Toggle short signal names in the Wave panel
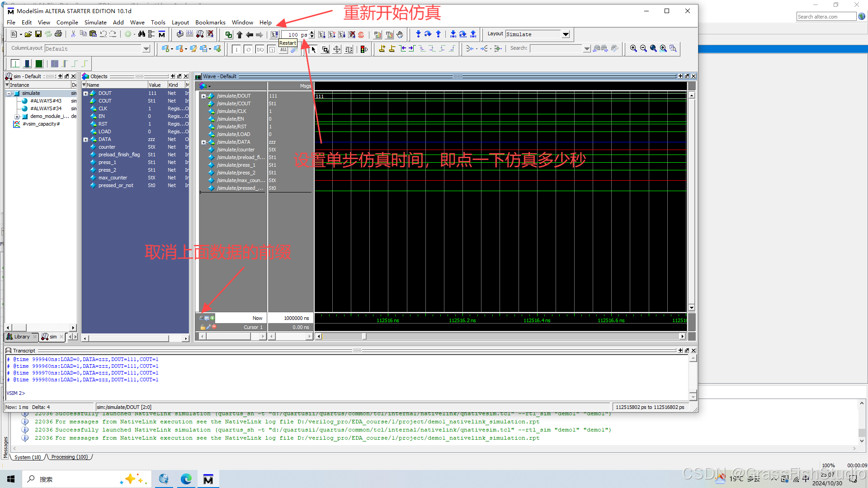The image size is (868, 488). pos(202,318)
